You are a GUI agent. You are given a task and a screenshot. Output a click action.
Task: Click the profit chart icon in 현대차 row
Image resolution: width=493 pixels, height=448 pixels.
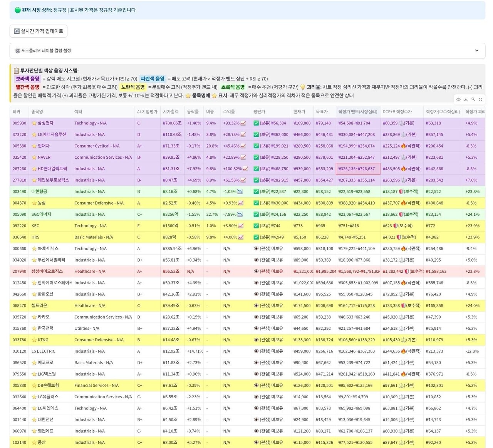(243, 146)
